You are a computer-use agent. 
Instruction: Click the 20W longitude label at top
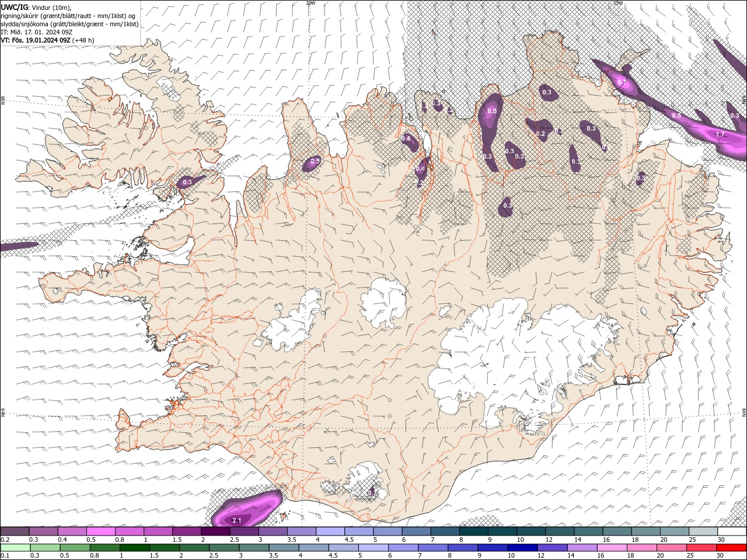[310, 3]
